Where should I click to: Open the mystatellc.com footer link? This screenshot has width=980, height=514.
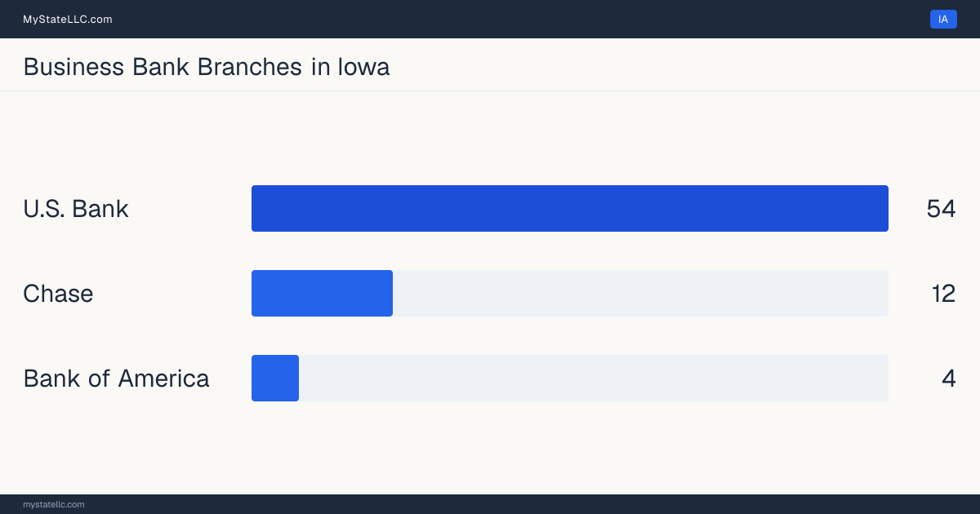click(x=54, y=504)
